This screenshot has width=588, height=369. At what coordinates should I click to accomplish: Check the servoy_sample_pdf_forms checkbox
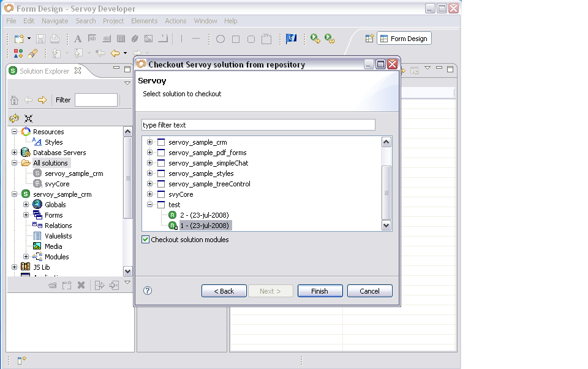pyautogui.click(x=161, y=153)
